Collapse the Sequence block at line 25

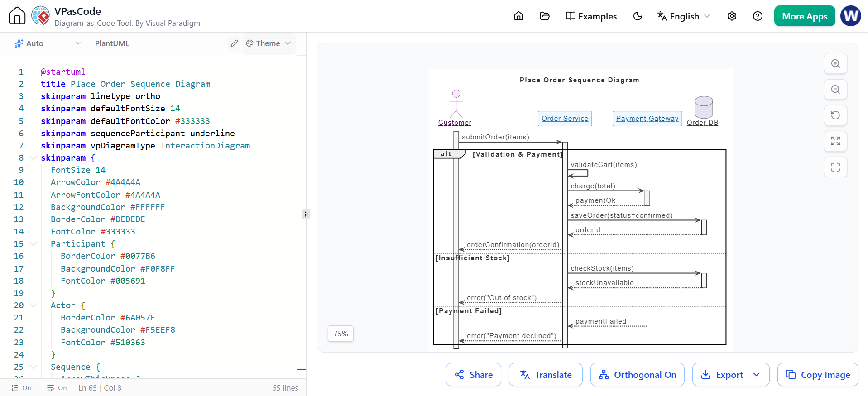click(x=33, y=367)
